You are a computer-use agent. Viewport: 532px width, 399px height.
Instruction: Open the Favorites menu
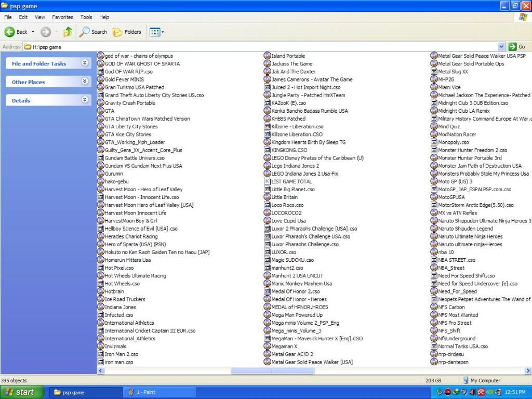62,17
